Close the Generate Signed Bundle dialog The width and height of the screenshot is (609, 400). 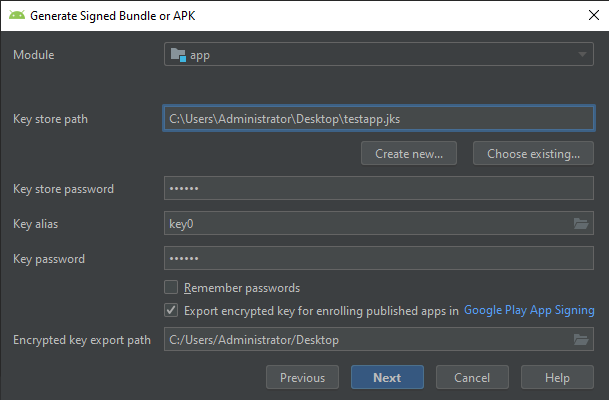[x=585, y=15]
